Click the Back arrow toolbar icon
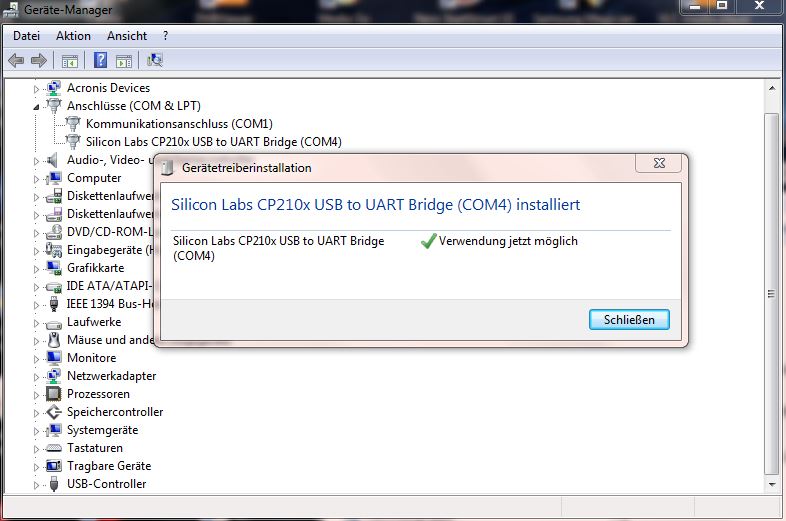This screenshot has height=521, width=786. click(16, 61)
